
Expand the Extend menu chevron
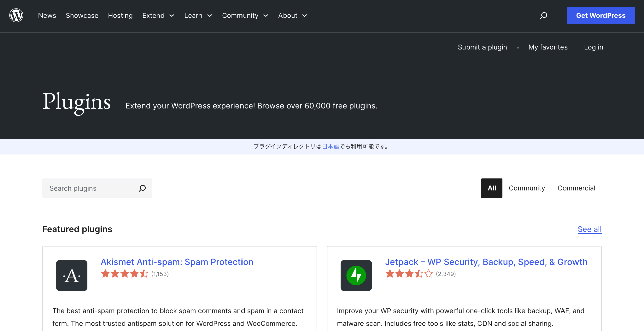tap(172, 16)
